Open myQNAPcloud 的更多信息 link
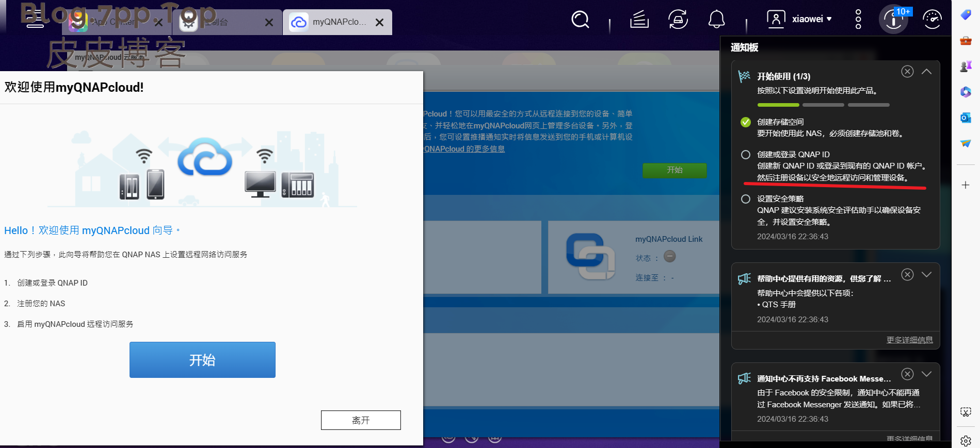This screenshot has height=448, width=980. pos(464,149)
